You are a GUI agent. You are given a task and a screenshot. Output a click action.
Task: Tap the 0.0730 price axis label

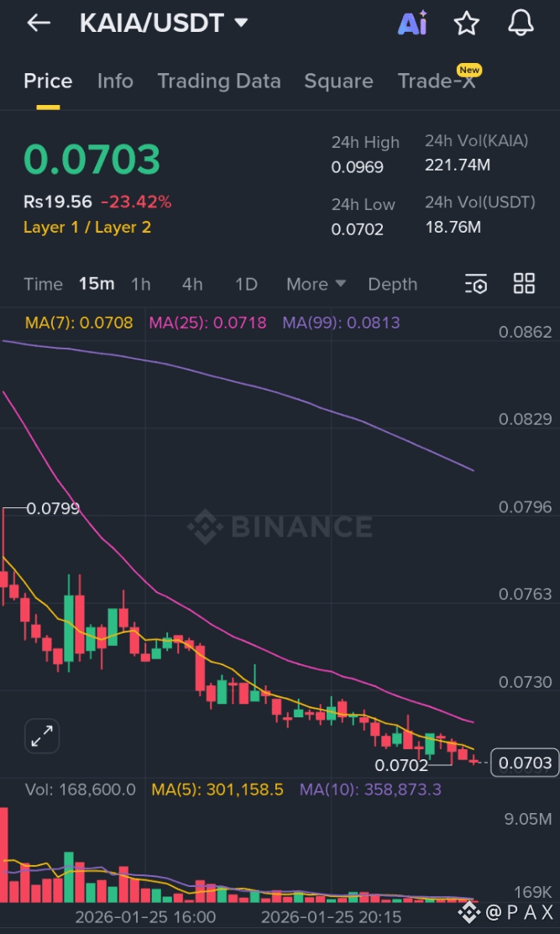point(526,682)
